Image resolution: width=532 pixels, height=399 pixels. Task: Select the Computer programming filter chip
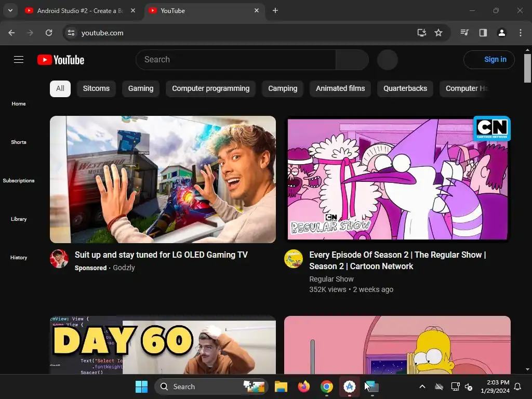(x=211, y=88)
